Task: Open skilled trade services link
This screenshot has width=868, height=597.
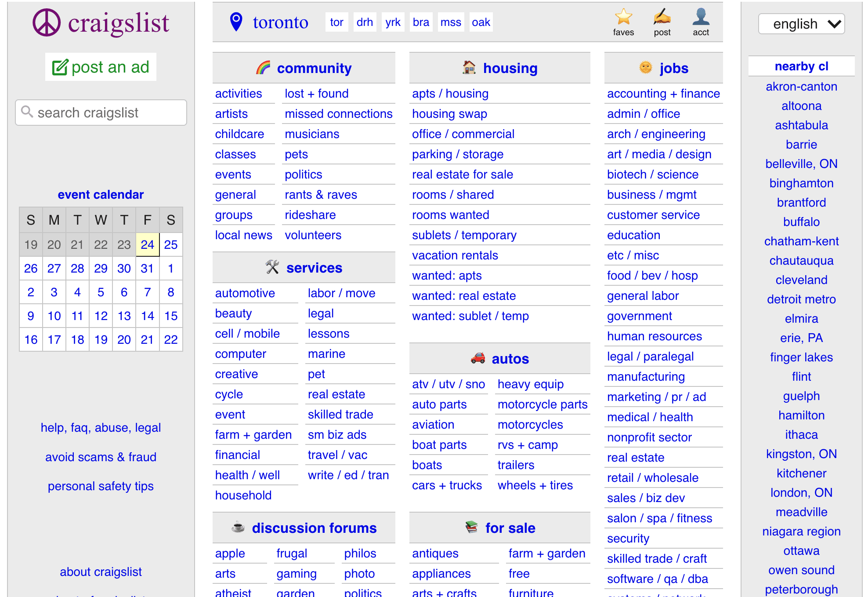Action: (x=340, y=414)
